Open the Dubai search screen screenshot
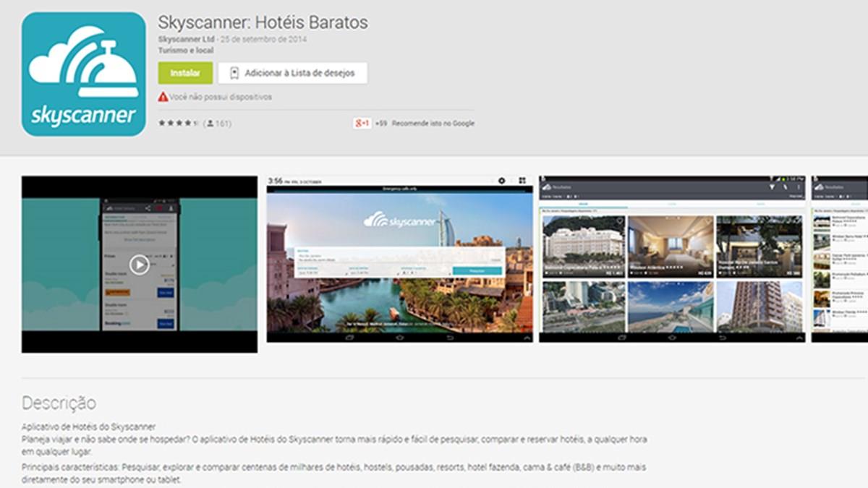The height and width of the screenshot is (488, 868). pyautogui.click(x=399, y=259)
